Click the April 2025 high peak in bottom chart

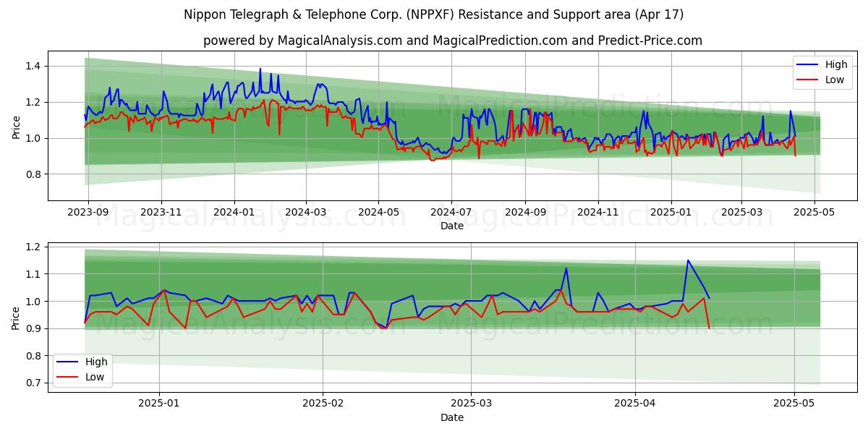point(688,260)
